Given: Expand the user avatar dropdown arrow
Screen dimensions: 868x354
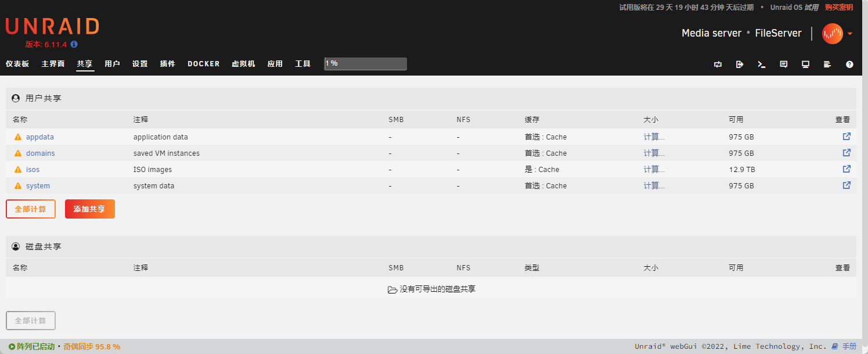Looking at the screenshot, I should (851, 34).
